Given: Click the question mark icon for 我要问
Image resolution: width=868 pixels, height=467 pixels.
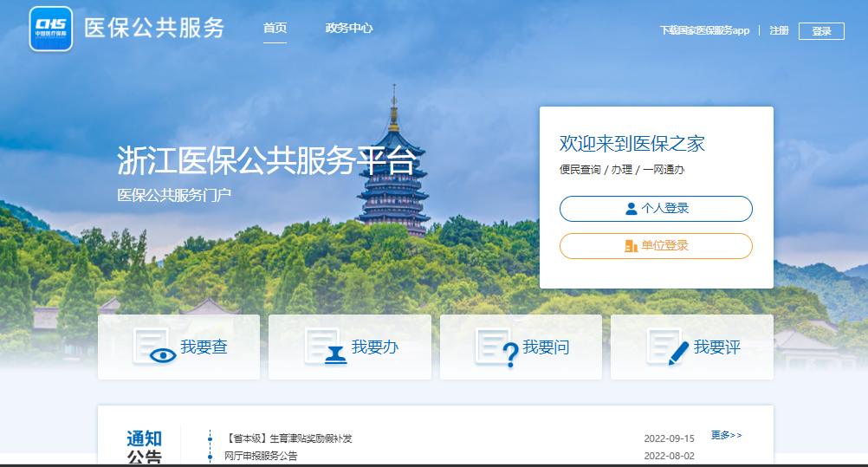Looking at the screenshot, I should coord(509,353).
